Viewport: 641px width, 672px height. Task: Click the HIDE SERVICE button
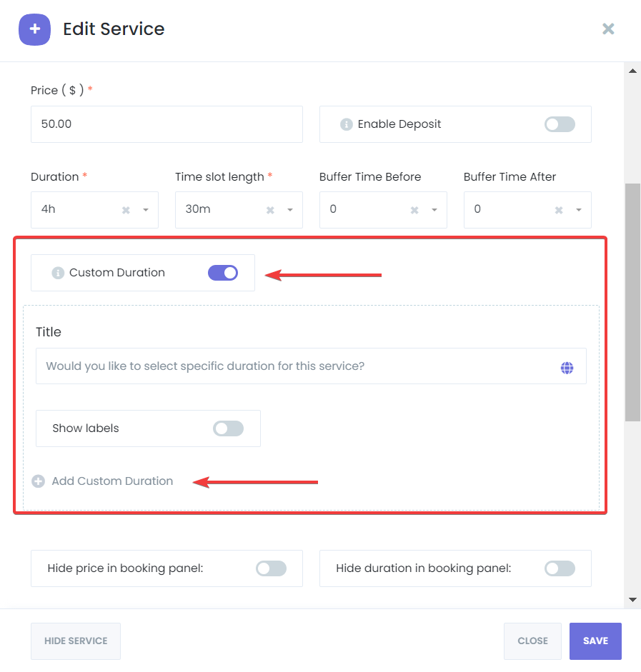click(x=75, y=641)
